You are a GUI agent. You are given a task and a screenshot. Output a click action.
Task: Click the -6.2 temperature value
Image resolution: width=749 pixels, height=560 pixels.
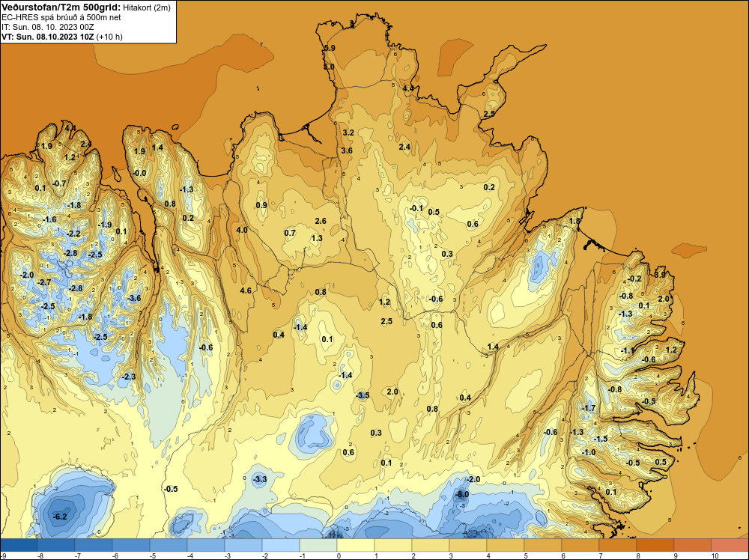60,517
